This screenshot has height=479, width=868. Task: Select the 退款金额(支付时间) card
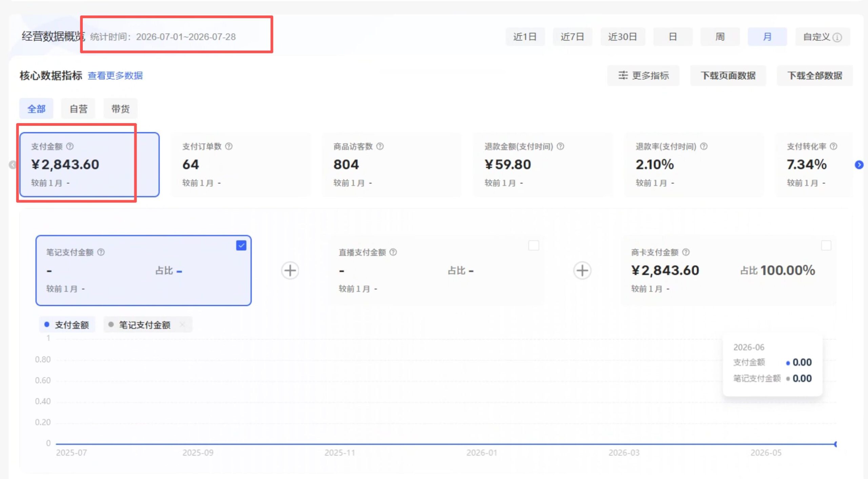[x=543, y=165]
